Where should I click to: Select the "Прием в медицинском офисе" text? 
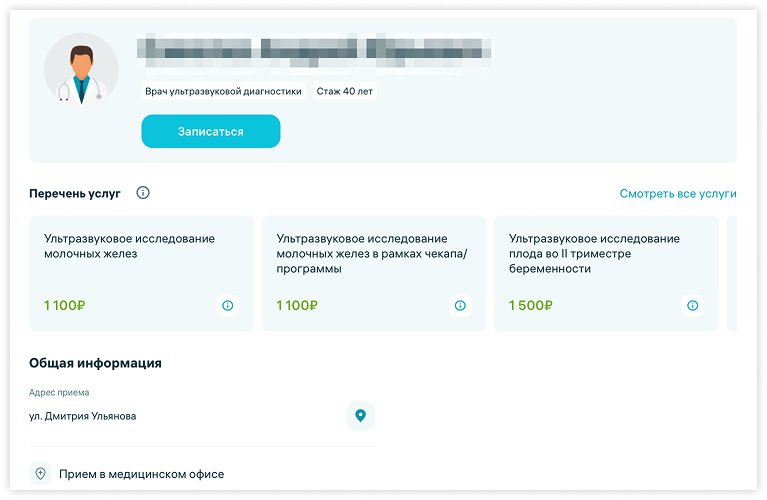[141, 473]
